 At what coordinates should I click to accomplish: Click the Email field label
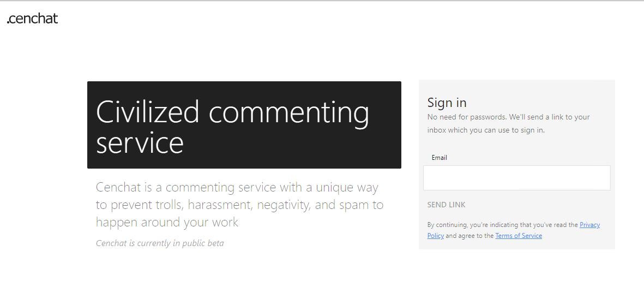point(439,158)
